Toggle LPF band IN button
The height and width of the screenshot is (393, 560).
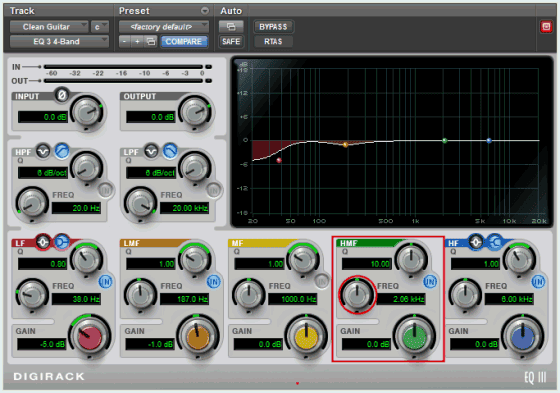[x=214, y=190]
